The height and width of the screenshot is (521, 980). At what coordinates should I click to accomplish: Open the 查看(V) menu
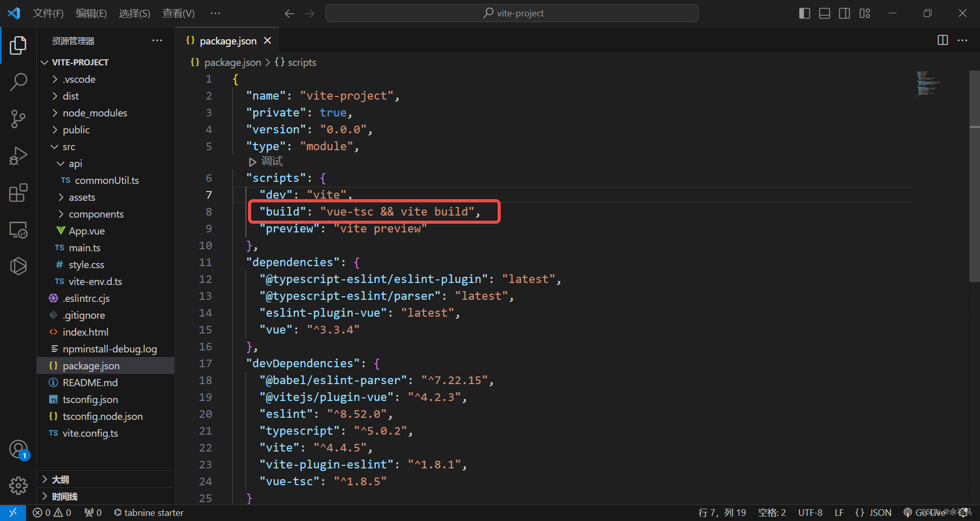[x=178, y=13]
